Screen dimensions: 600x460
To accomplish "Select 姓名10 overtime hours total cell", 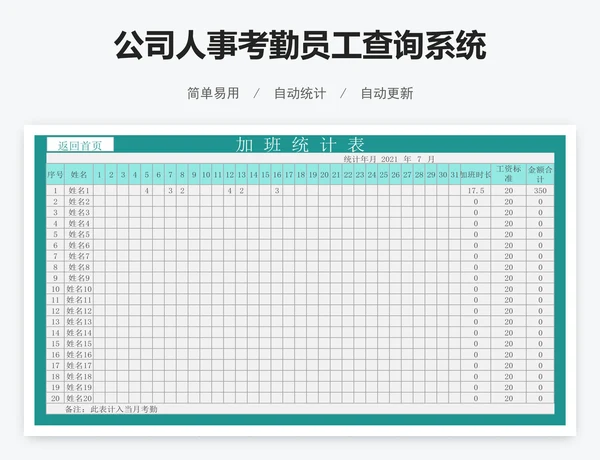I will (476, 289).
